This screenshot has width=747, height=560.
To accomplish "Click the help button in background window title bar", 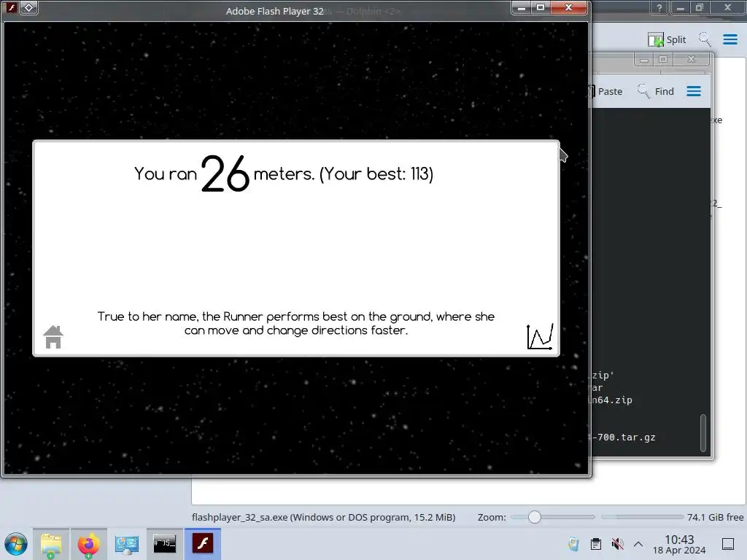I will tap(659, 7).
